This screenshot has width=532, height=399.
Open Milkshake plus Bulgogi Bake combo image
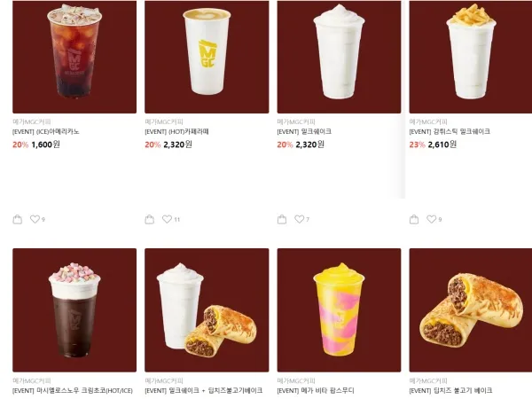click(x=207, y=310)
